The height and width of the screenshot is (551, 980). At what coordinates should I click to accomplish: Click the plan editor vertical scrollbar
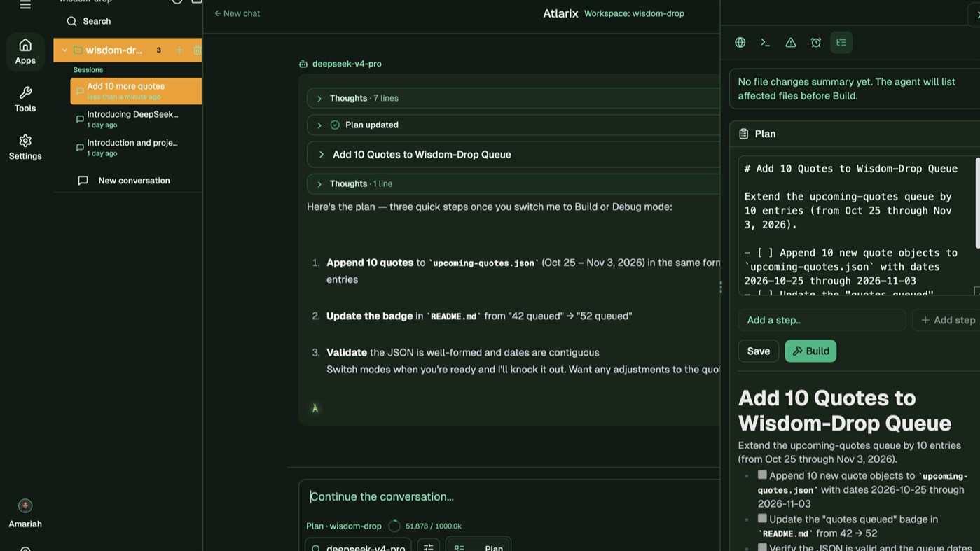976,203
